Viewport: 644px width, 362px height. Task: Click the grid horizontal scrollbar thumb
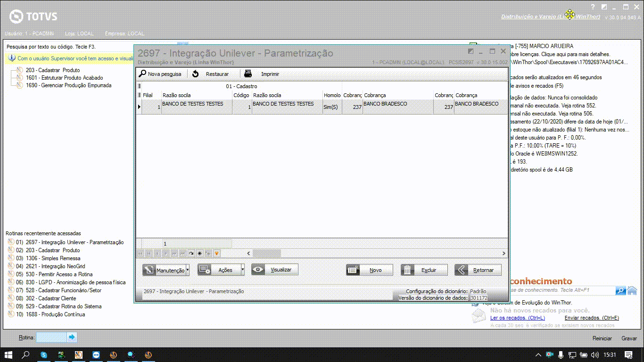[x=266, y=254]
